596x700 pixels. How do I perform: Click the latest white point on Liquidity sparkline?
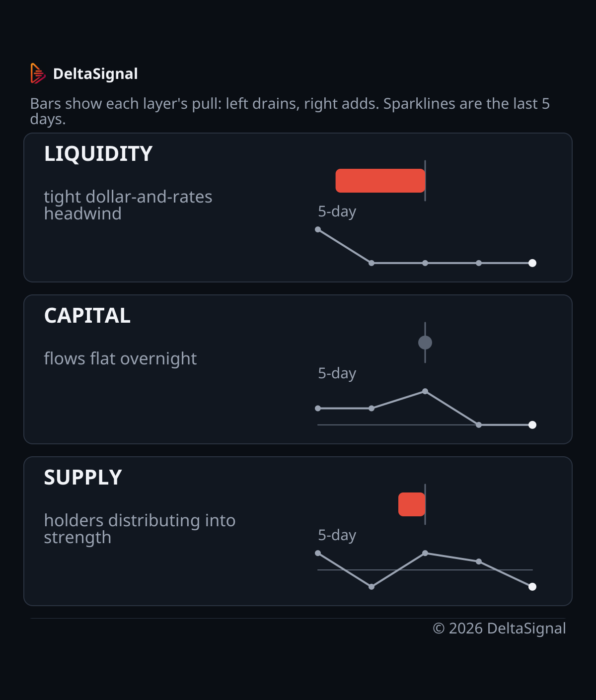coord(532,263)
